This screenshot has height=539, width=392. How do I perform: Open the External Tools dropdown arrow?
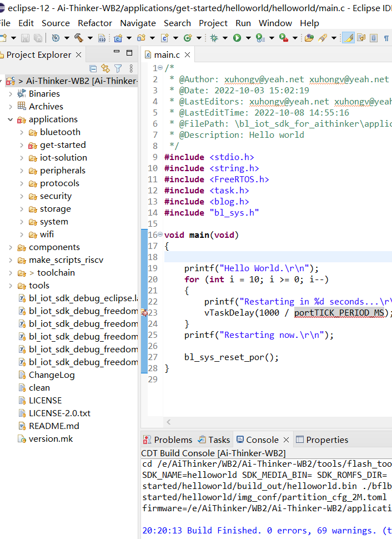pos(295,38)
